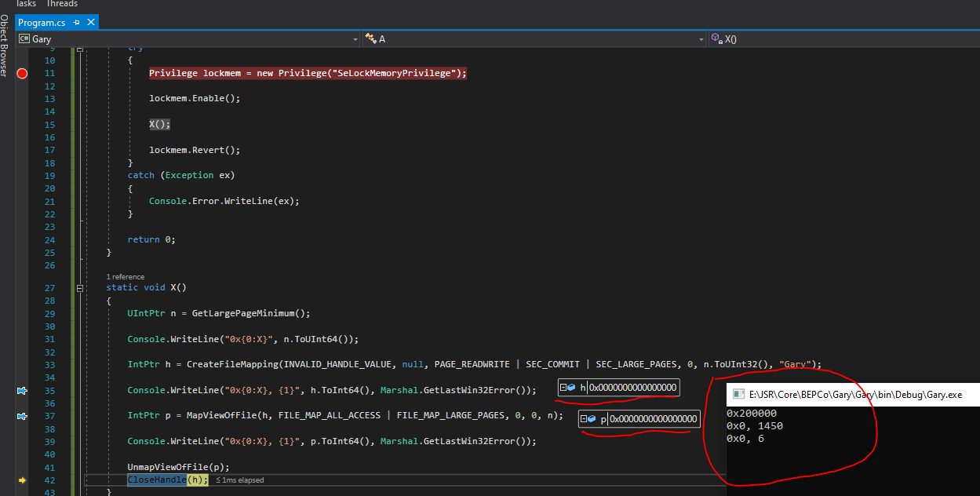Click the Gary.exe console window icon

pos(738,395)
